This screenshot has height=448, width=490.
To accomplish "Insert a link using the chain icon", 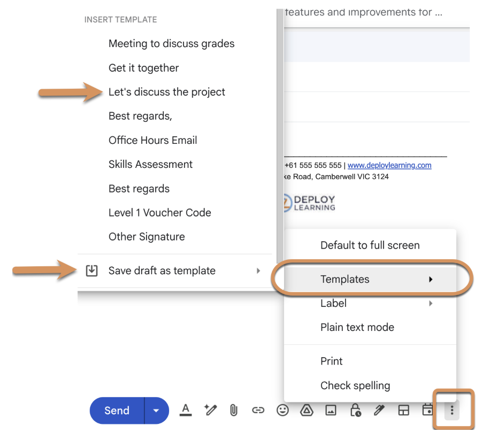I will pos(258,410).
